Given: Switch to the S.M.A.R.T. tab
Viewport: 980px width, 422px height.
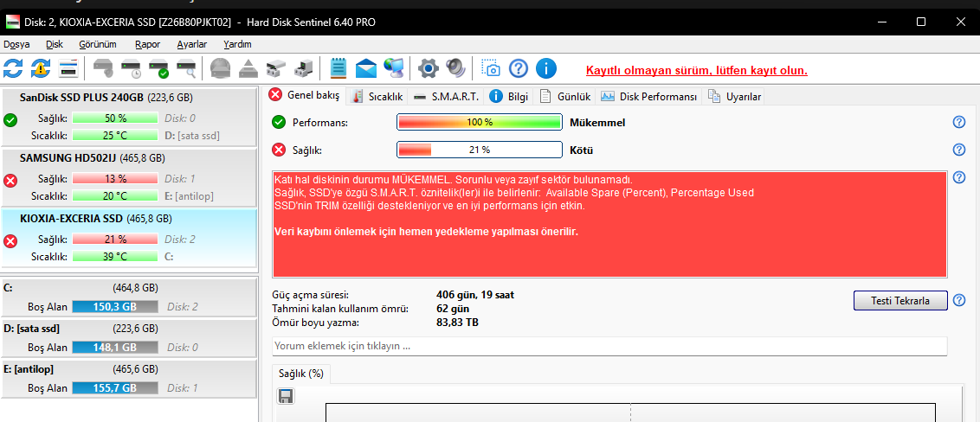Looking at the screenshot, I should pyautogui.click(x=446, y=97).
